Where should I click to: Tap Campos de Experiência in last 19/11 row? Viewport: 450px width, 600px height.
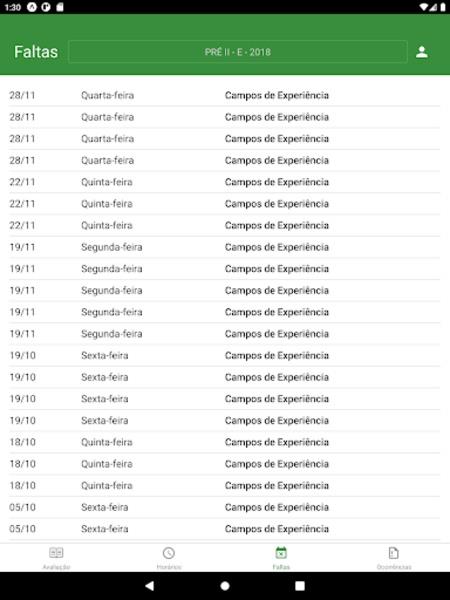click(x=277, y=334)
